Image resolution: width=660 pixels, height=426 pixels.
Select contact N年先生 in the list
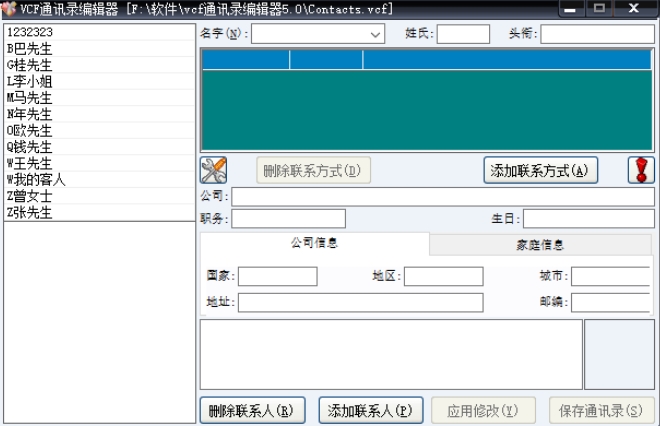(99, 114)
